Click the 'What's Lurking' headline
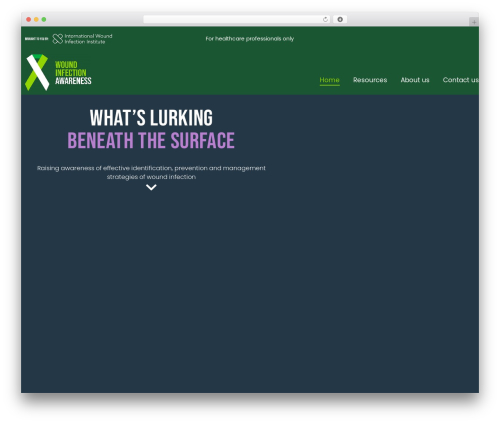 point(151,118)
